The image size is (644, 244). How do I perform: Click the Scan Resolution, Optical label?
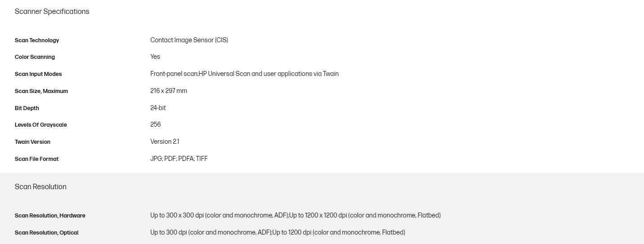pos(46,233)
